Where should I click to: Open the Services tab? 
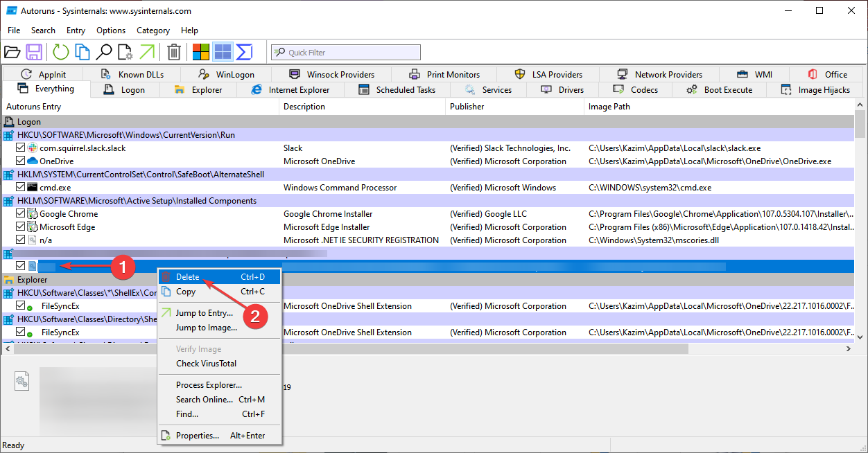point(488,90)
